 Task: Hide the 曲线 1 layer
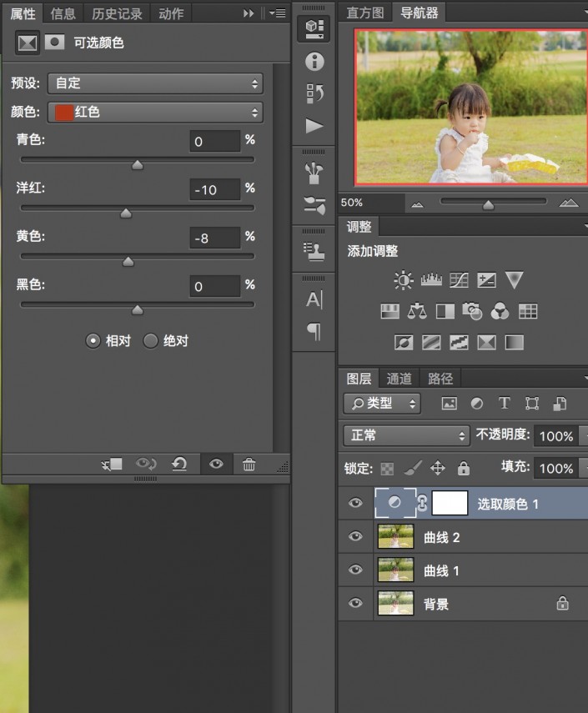click(355, 570)
